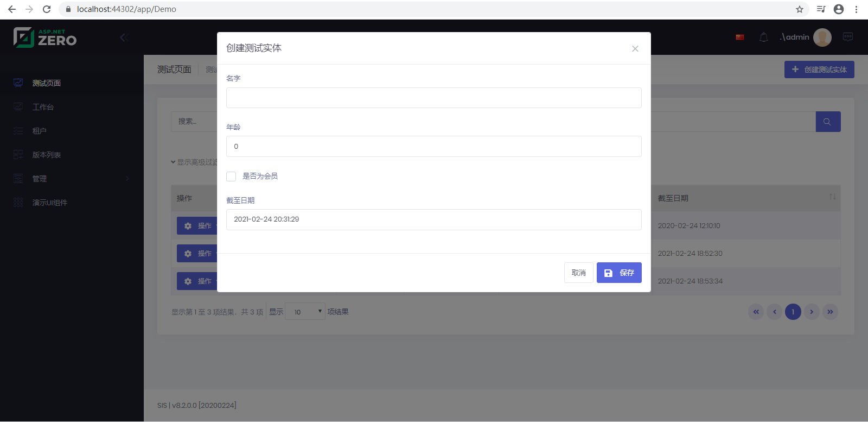Expand the 管理 menu chevron
The height and width of the screenshot is (422, 868).
(127, 179)
